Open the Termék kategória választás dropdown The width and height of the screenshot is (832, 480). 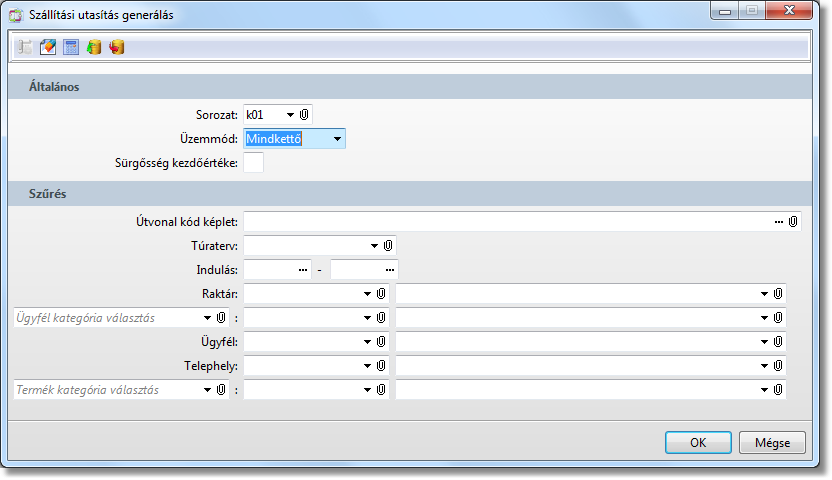click(207, 390)
